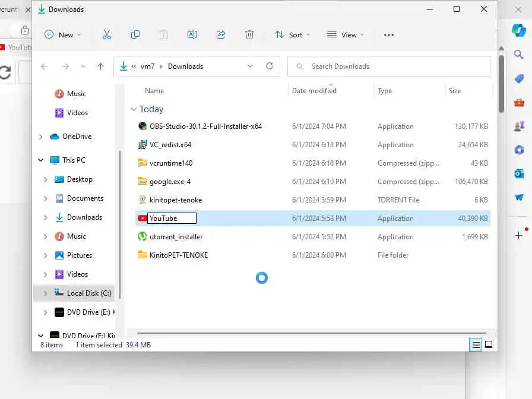Click Edge sidebar Games chess icon
The image size is (532, 399).
click(x=519, y=126)
